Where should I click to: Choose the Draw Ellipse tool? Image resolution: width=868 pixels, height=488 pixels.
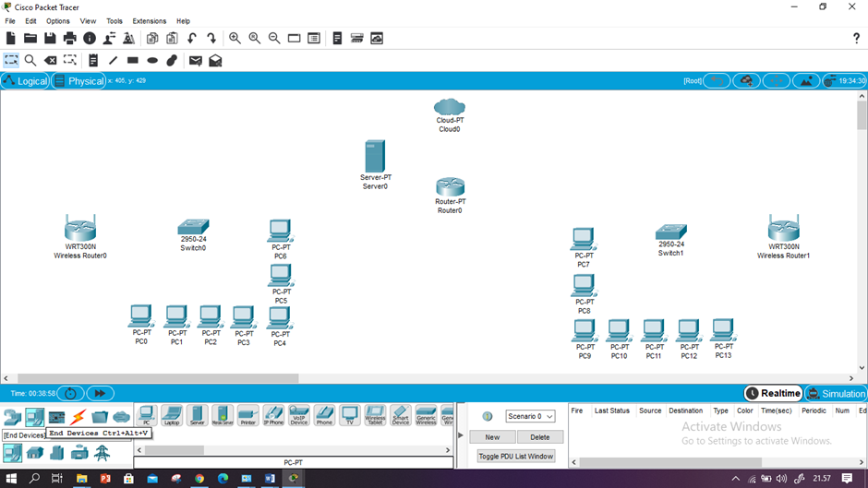[x=152, y=60]
